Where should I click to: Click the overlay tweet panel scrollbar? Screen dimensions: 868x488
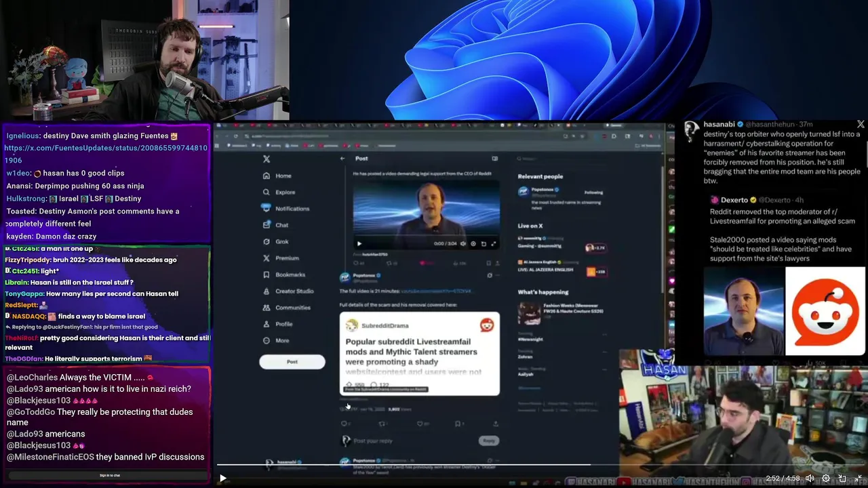[x=866, y=153]
